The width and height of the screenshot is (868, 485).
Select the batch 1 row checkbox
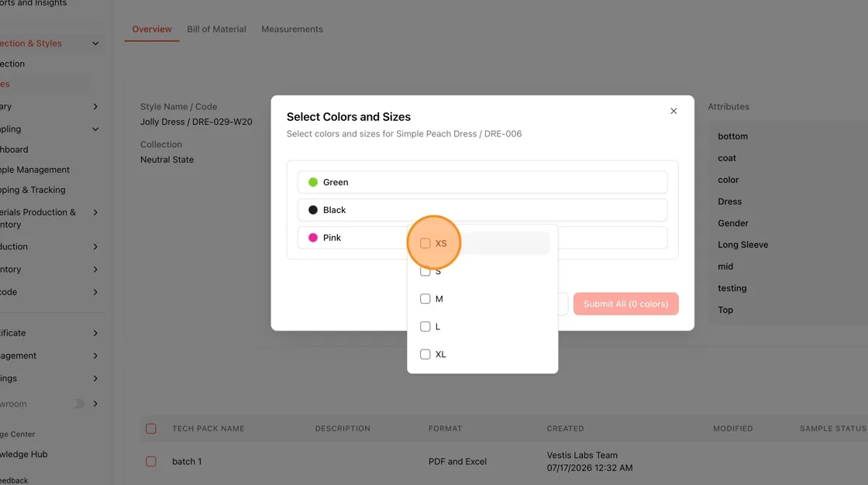click(150, 461)
